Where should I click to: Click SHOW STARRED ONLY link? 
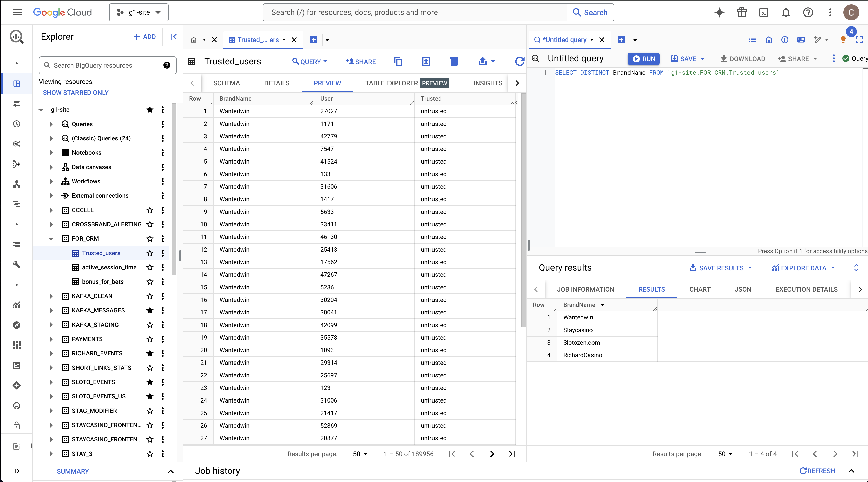tap(75, 93)
